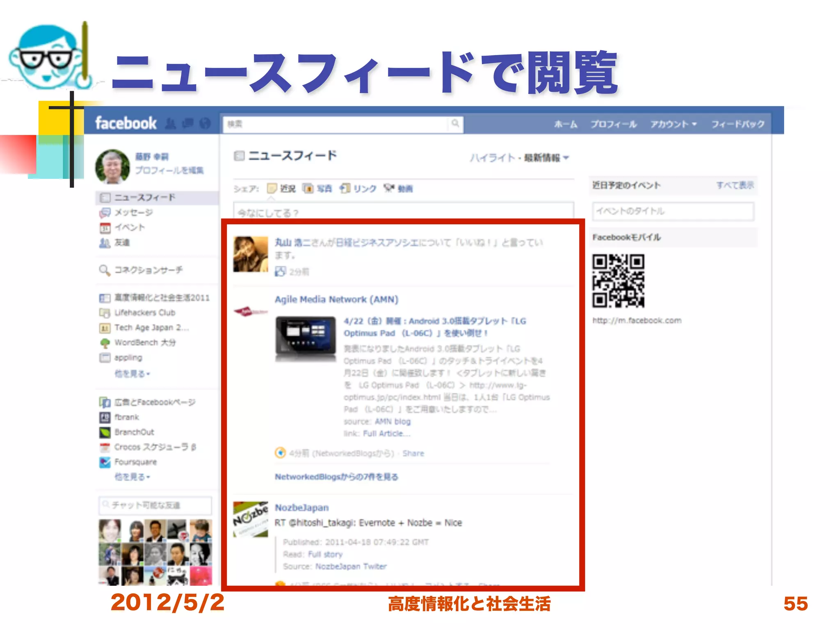Click the Facebook mobile QR code

point(618,281)
